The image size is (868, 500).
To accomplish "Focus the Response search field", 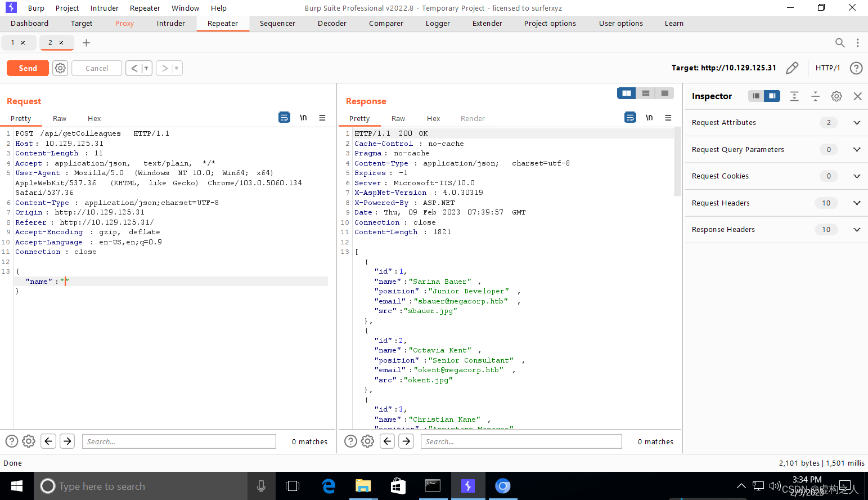I will click(x=521, y=441).
